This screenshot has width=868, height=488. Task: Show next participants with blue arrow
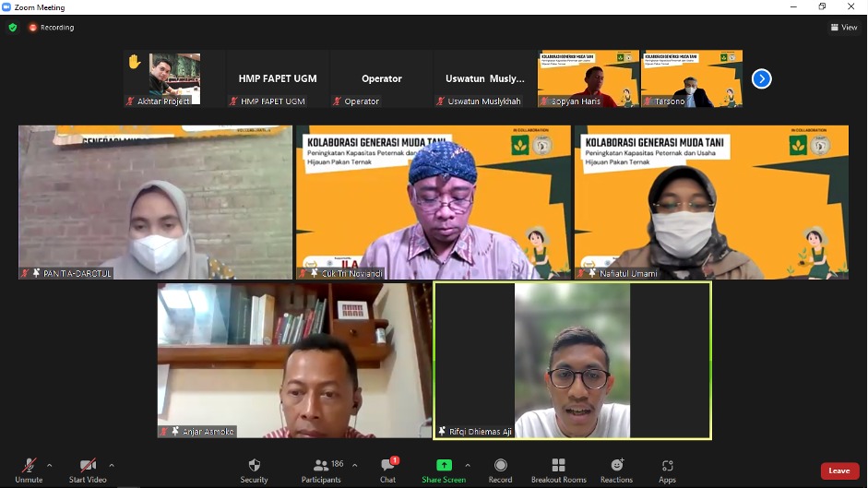tap(762, 78)
